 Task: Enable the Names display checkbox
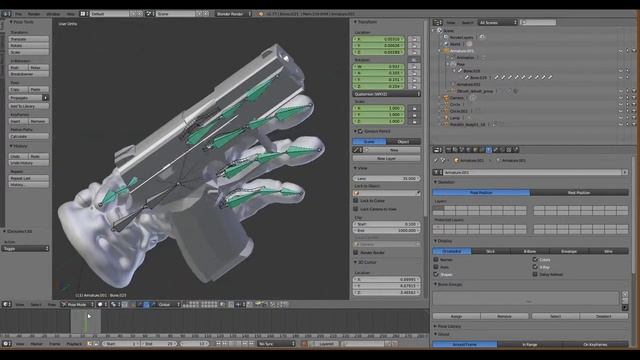point(436,260)
